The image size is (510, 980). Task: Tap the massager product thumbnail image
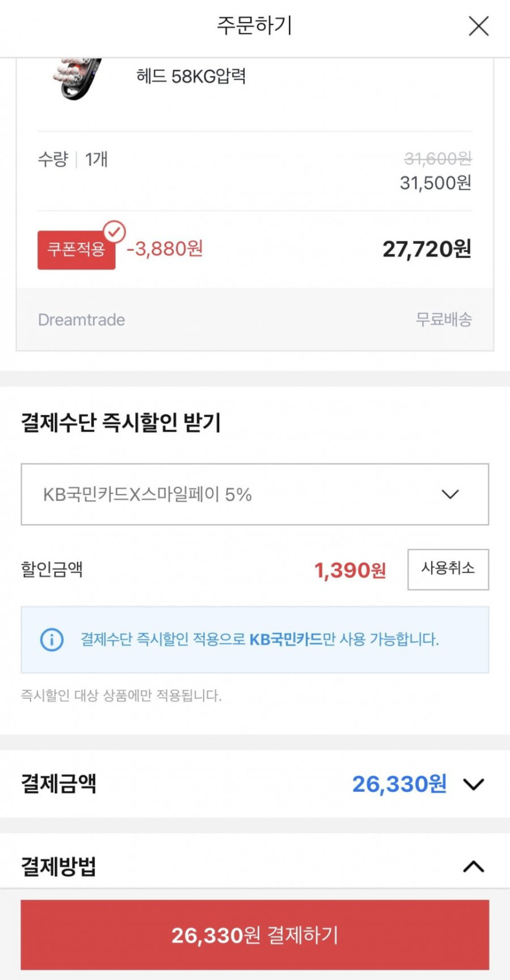click(77, 78)
